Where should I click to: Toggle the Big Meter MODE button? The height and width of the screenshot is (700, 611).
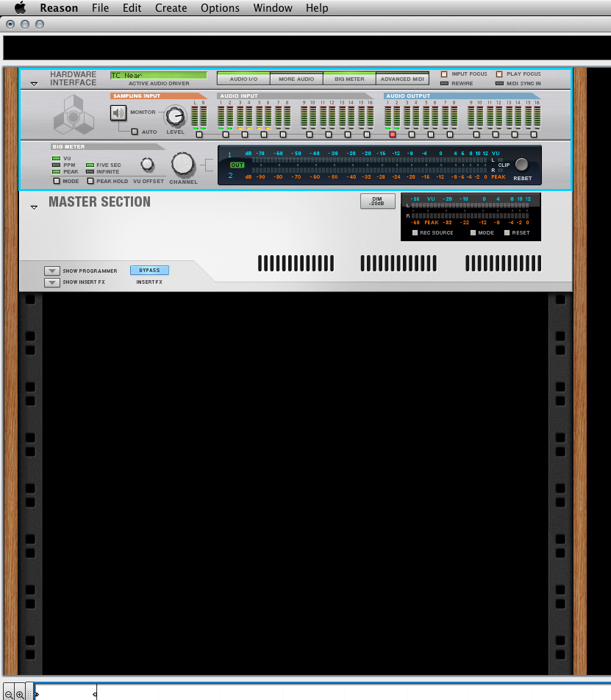[x=57, y=181]
